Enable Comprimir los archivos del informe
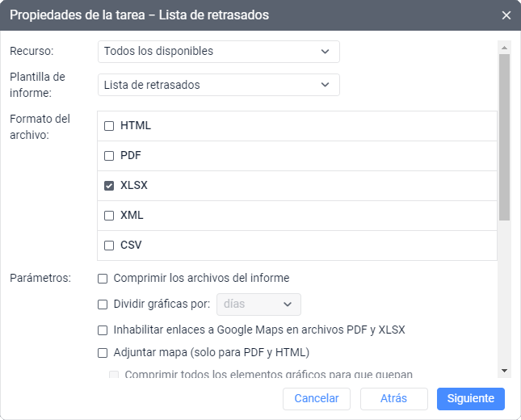This screenshot has width=521, height=420. click(x=103, y=279)
